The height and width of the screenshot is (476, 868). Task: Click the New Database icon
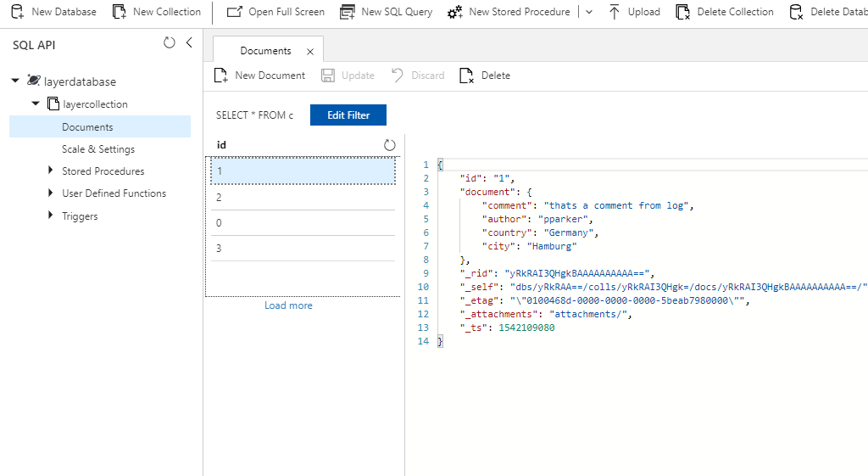[16, 12]
